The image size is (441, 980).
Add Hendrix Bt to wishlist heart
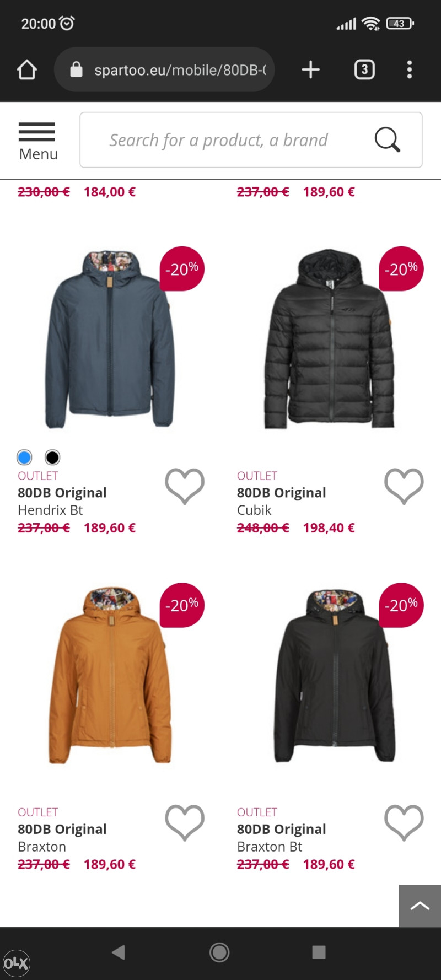(x=185, y=486)
